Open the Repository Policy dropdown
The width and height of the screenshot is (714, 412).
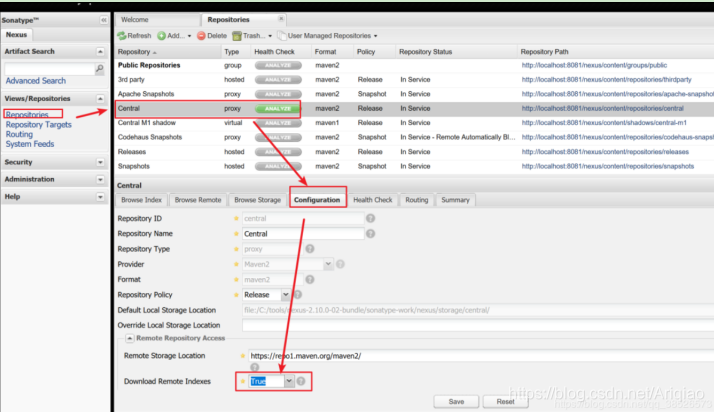pos(285,295)
